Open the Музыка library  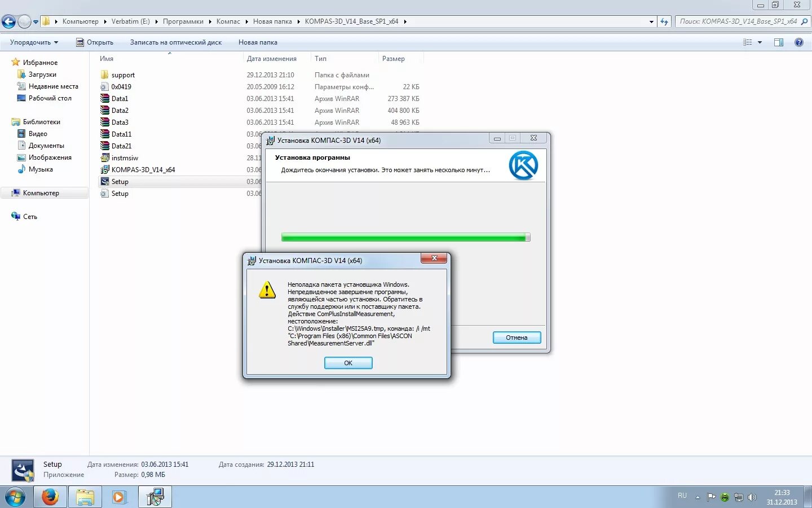tap(41, 169)
